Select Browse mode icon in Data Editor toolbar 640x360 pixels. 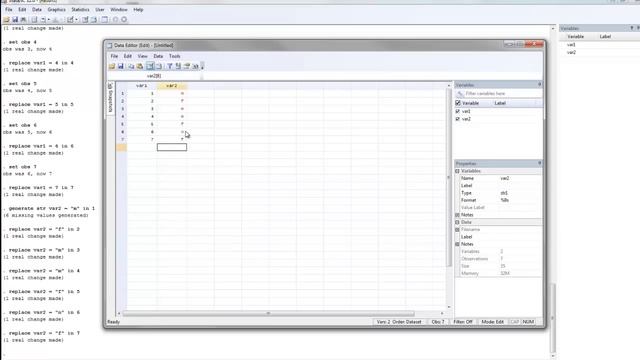pyautogui.click(x=159, y=66)
